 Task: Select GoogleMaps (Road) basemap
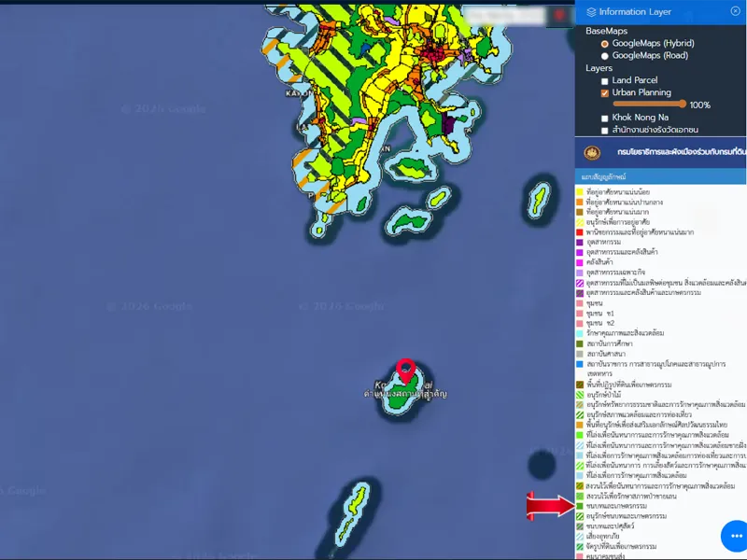point(605,56)
